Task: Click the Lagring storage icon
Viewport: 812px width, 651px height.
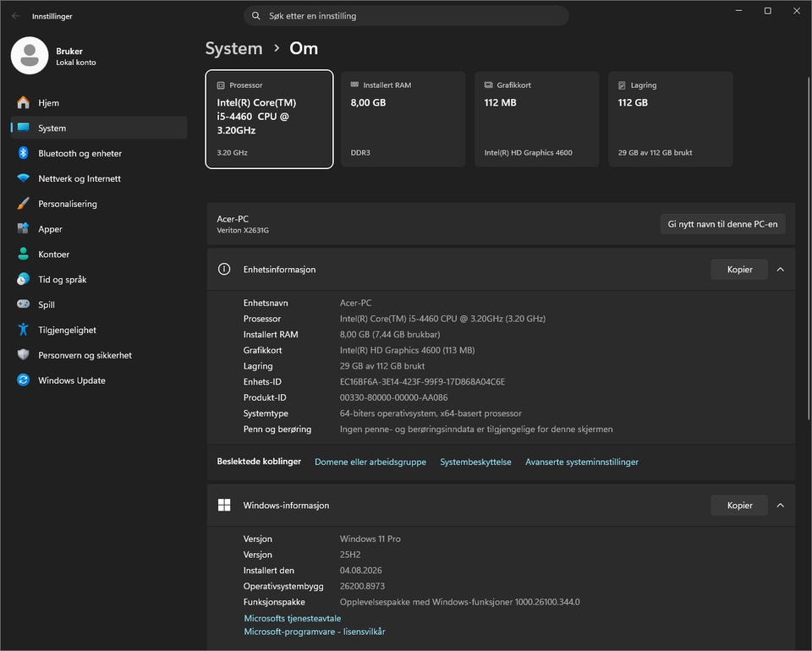Action: (622, 85)
